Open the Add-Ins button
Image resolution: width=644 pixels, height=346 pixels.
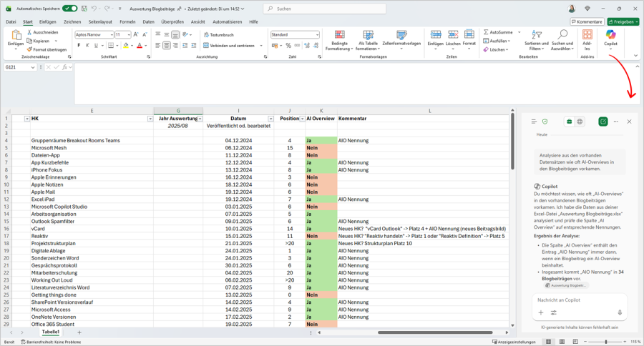point(587,40)
